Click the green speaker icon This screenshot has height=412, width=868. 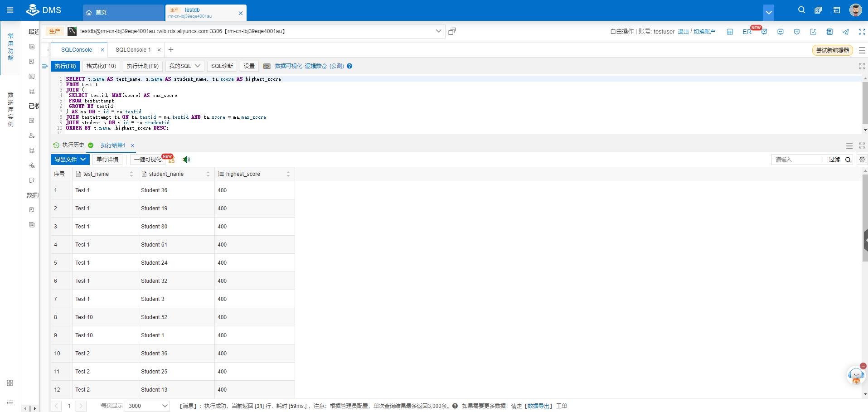tap(186, 160)
